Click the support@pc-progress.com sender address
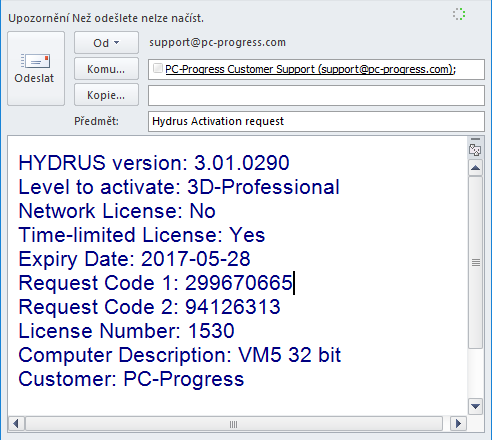 (x=217, y=43)
